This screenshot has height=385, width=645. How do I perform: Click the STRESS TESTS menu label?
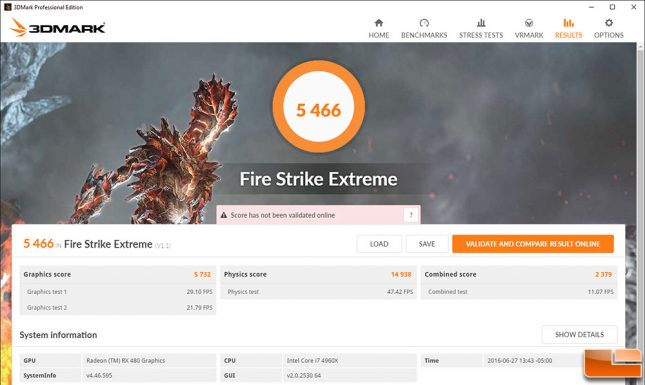click(481, 35)
